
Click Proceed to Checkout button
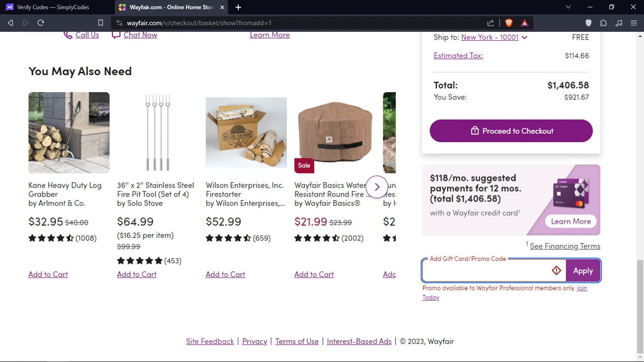pos(511,131)
